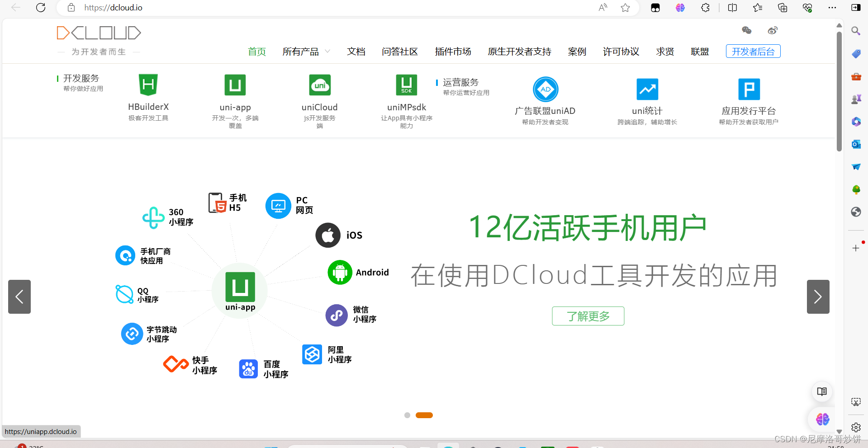868x448 pixels.
Task: Refresh the browser page
Action: 41,8
